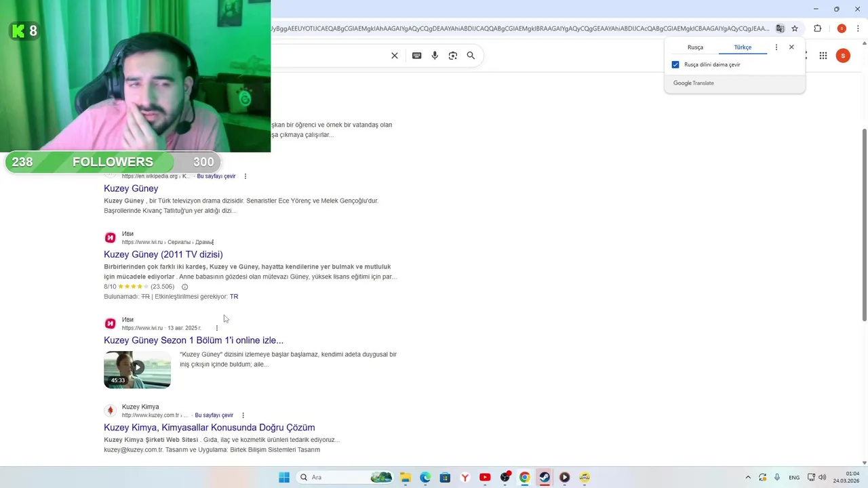Uncheck 'Rusça dilini daima çevir' checkbox
This screenshot has height=488, width=868.
coord(675,64)
